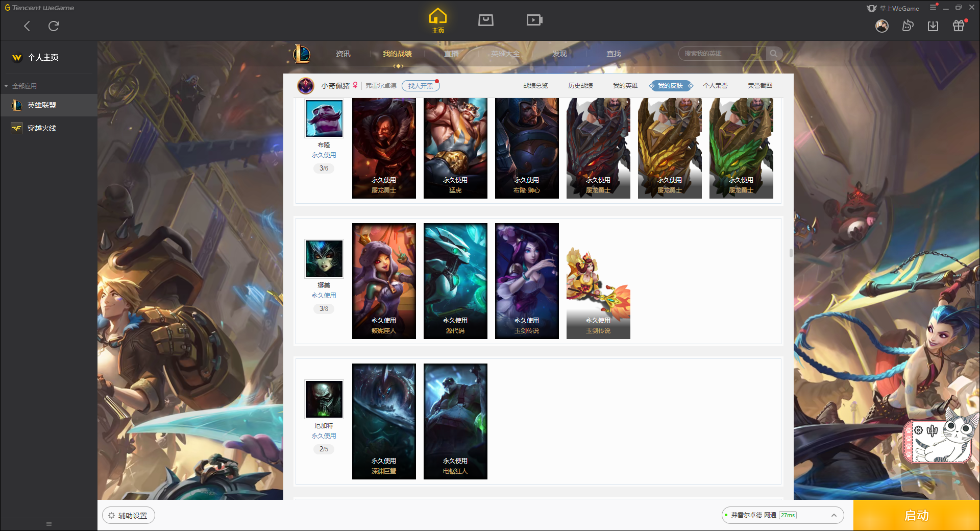Click the 启动 launch button

pyautogui.click(x=916, y=516)
